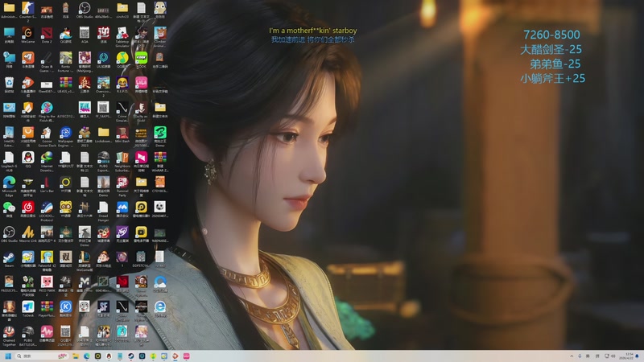Select the R.E.P.O. laughing emoji icon
Viewport: 644px width, 362px height.
point(122,84)
